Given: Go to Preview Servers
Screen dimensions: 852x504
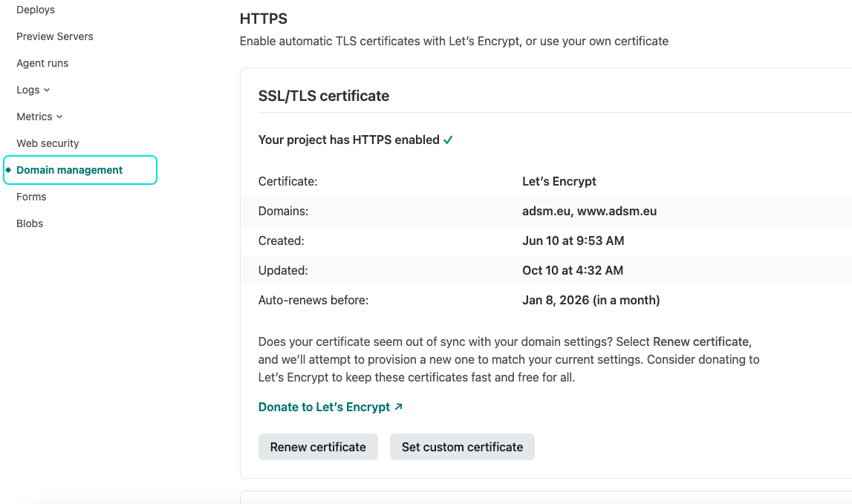Looking at the screenshot, I should [x=55, y=36].
